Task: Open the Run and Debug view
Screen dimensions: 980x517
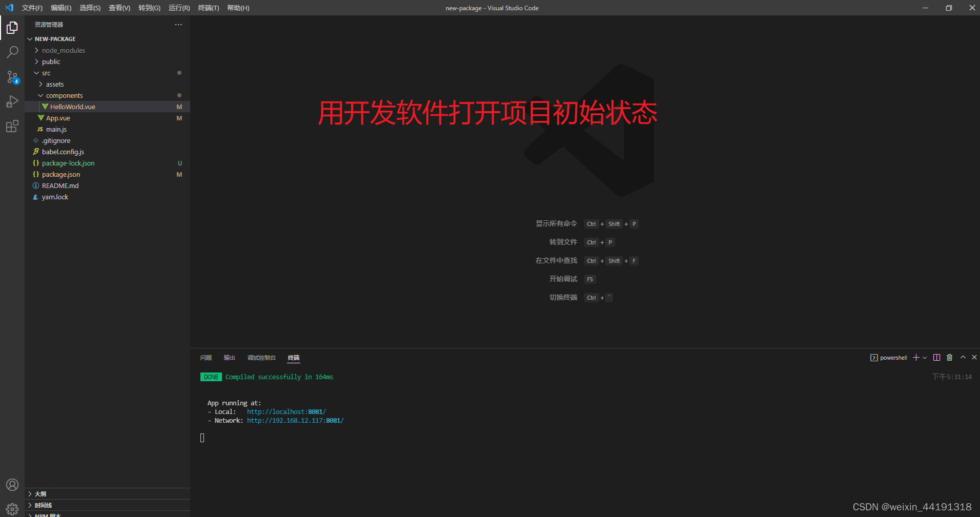Action: tap(12, 101)
